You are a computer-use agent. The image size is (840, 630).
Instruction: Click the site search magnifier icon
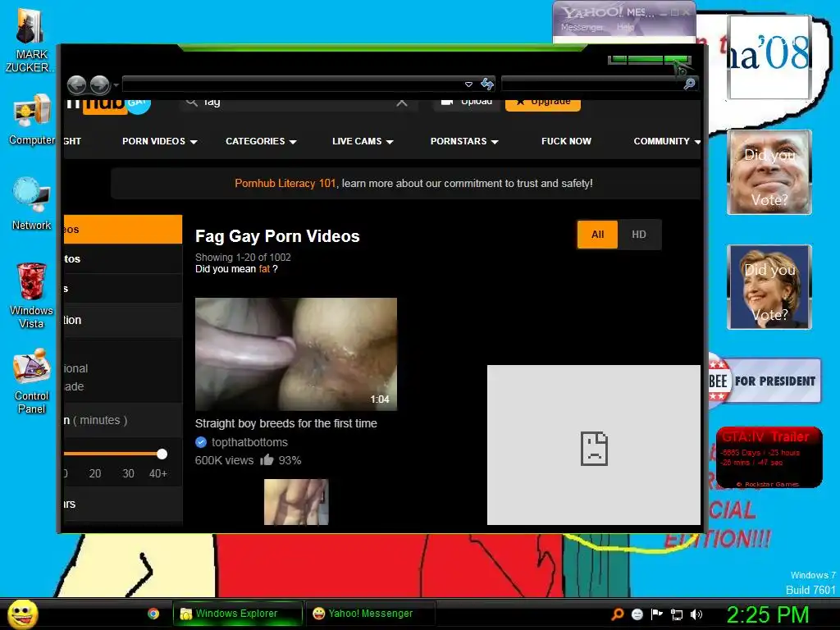[191, 102]
